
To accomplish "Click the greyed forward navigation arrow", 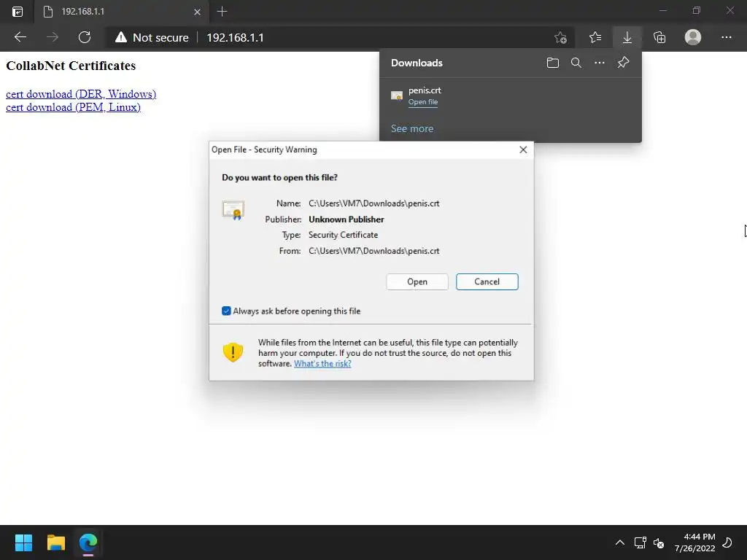I will 53,37.
